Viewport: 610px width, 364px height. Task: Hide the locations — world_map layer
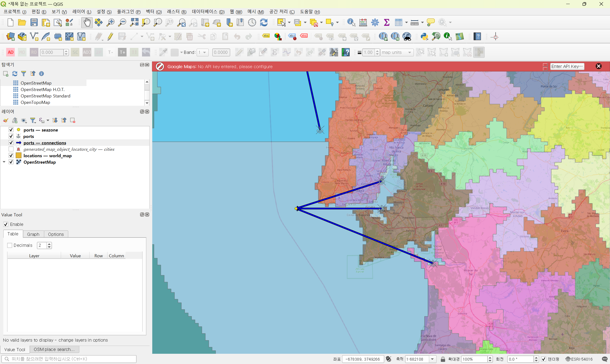(x=11, y=156)
